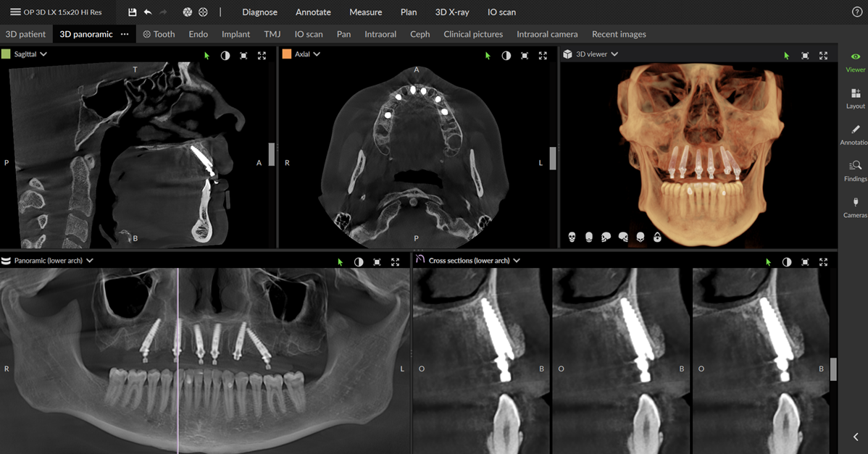This screenshot has width=868, height=454.
Task: Open the Measure menu
Action: tap(365, 12)
